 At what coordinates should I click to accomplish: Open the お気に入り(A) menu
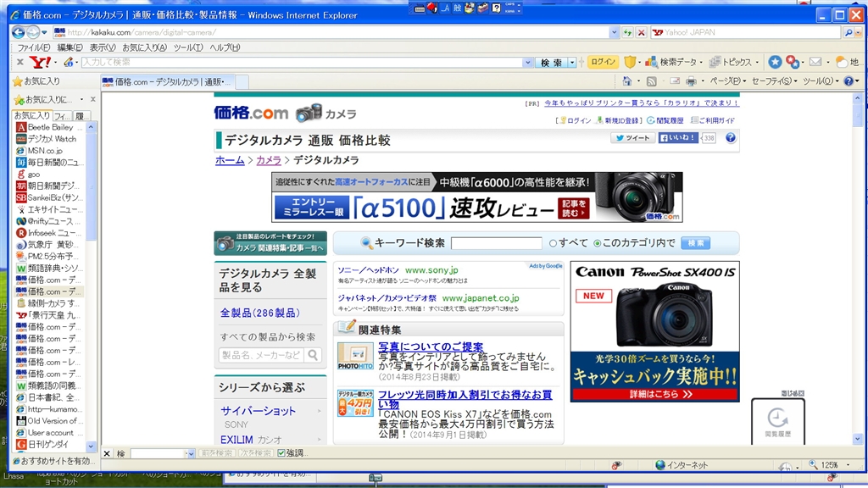[x=144, y=47]
